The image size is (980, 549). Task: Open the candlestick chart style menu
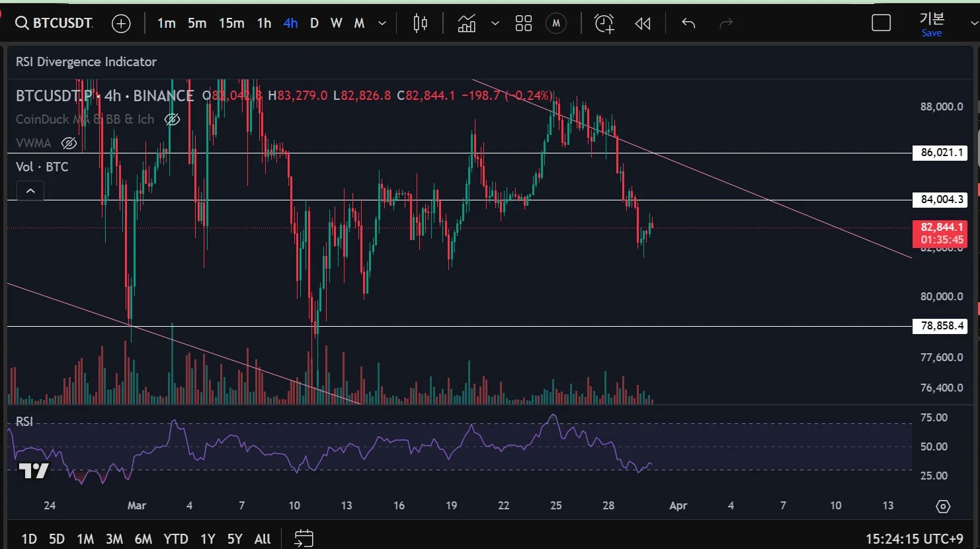tap(420, 24)
